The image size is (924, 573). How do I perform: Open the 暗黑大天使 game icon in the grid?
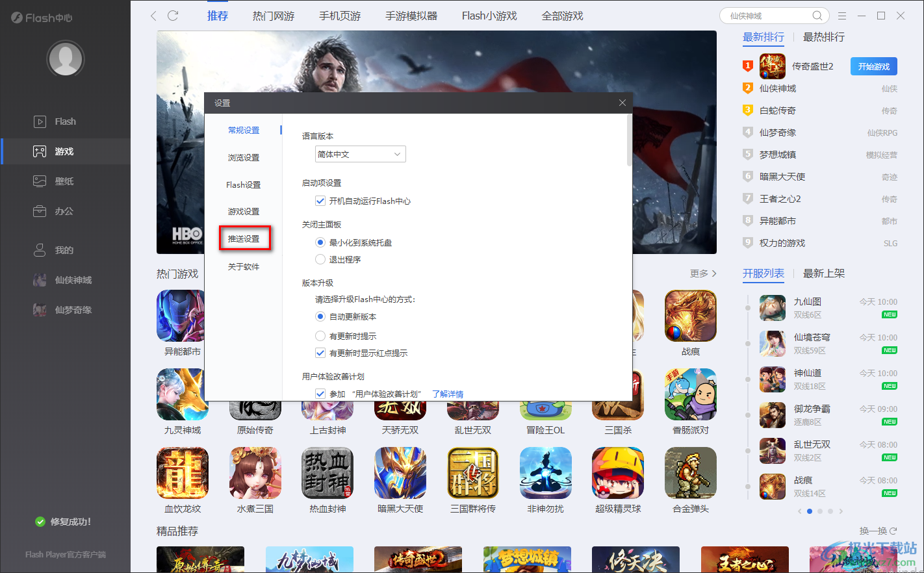click(400, 473)
